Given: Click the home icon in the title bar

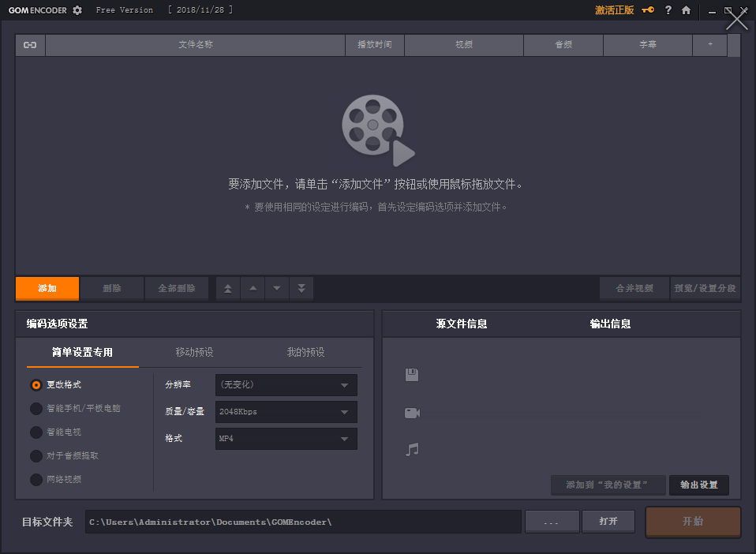Looking at the screenshot, I should (686, 10).
